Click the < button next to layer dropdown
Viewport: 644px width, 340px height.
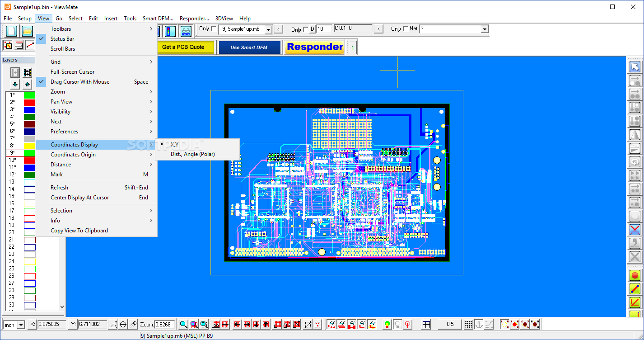pos(279,29)
